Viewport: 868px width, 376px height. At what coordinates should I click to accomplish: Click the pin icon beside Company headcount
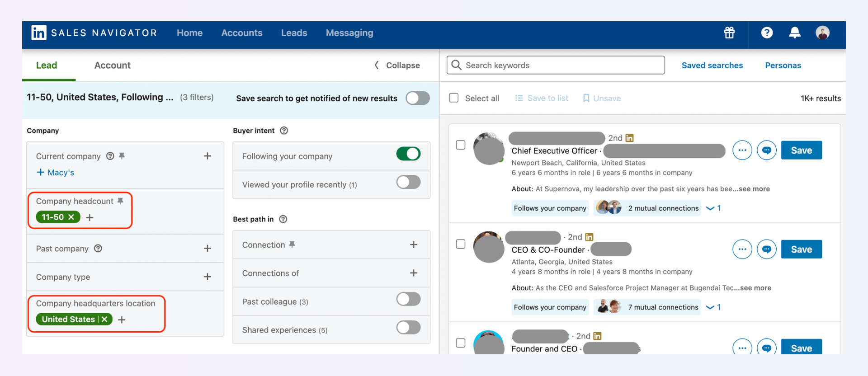(x=120, y=201)
